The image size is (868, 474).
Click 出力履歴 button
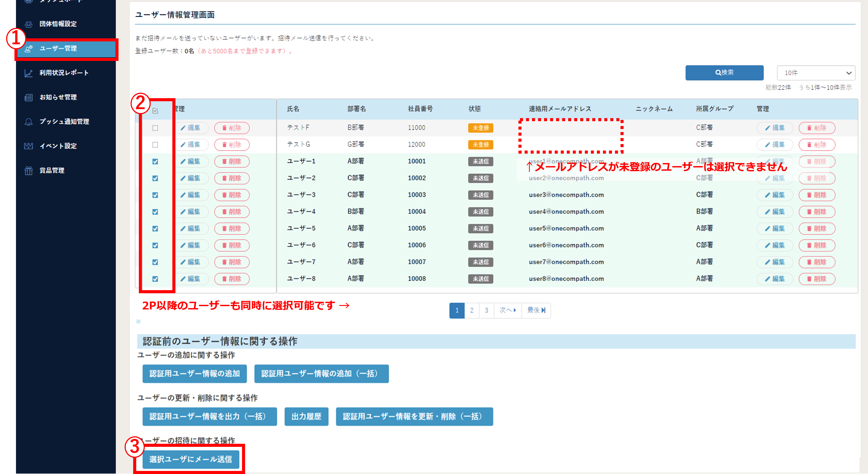(306, 416)
